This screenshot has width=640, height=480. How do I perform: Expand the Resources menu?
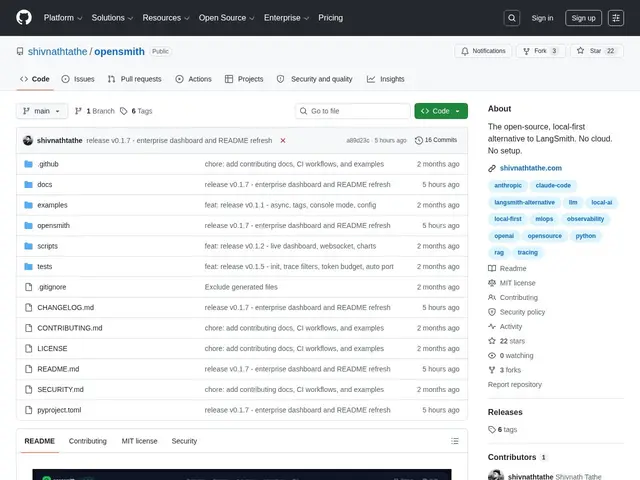tap(166, 18)
